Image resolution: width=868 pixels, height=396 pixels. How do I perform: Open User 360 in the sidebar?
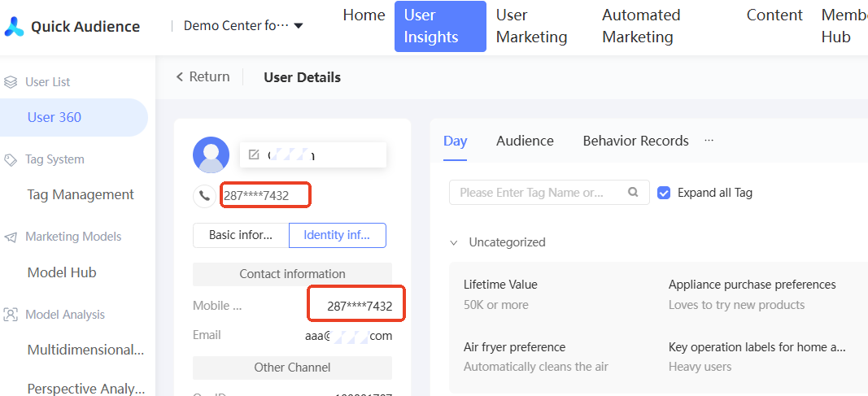(55, 117)
